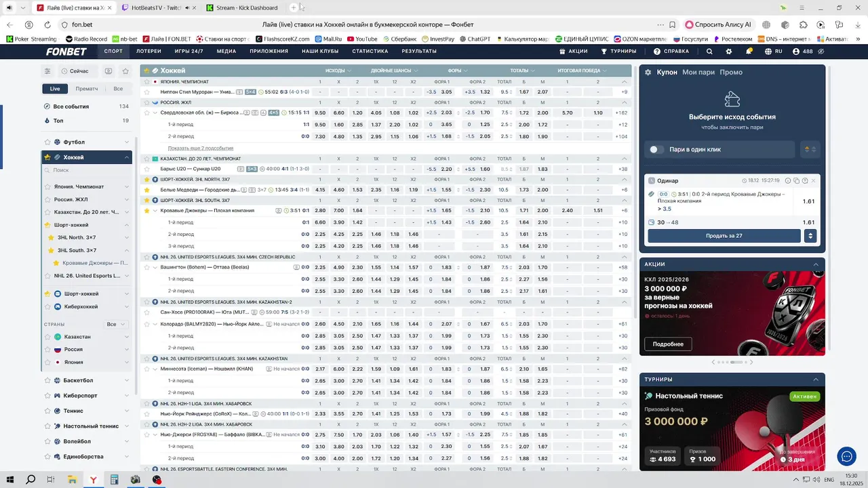Toggle favorite star for Баскетбол
868x488 pixels.
point(47,380)
